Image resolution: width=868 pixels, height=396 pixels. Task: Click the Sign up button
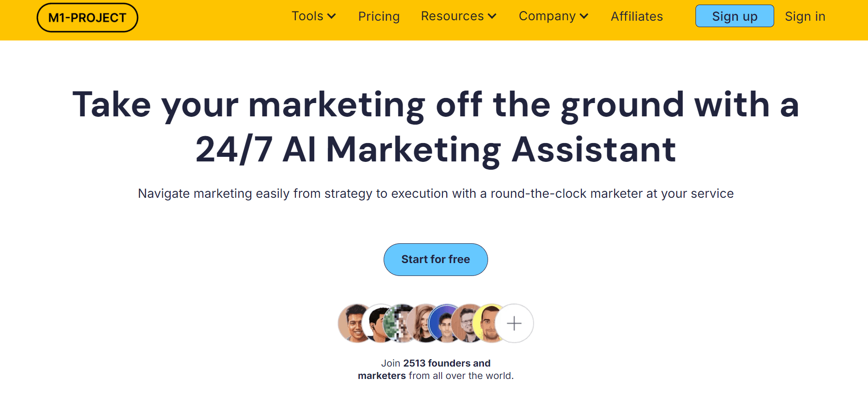point(734,16)
